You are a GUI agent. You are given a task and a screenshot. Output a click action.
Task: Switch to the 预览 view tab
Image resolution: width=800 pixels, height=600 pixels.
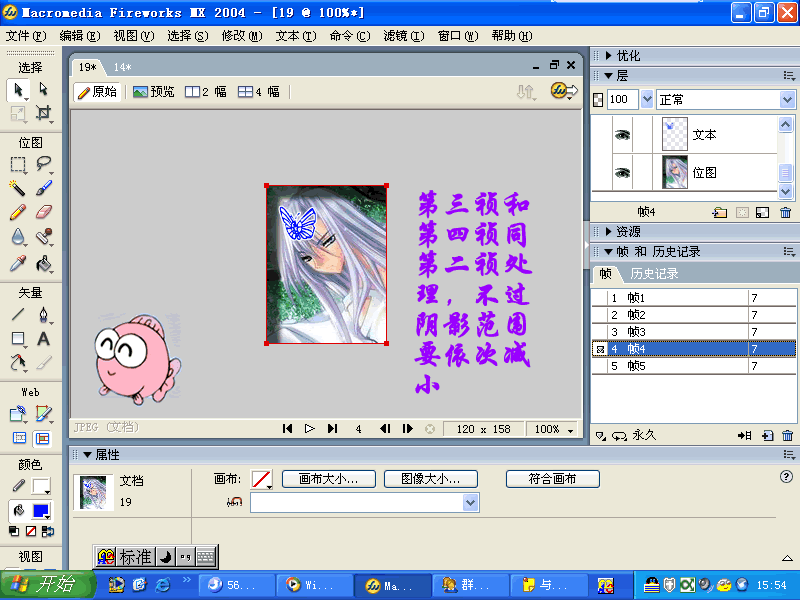click(x=154, y=92)
